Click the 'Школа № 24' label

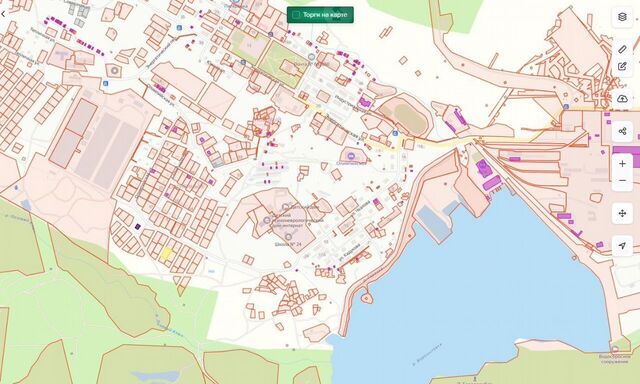(x=288, y=244)
